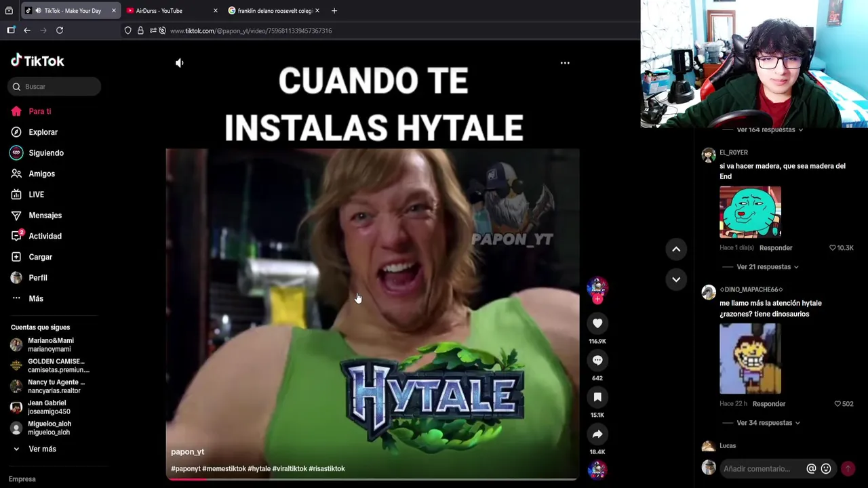
Task: Click Empresa footer link
Action: click(x=22, y=479)
